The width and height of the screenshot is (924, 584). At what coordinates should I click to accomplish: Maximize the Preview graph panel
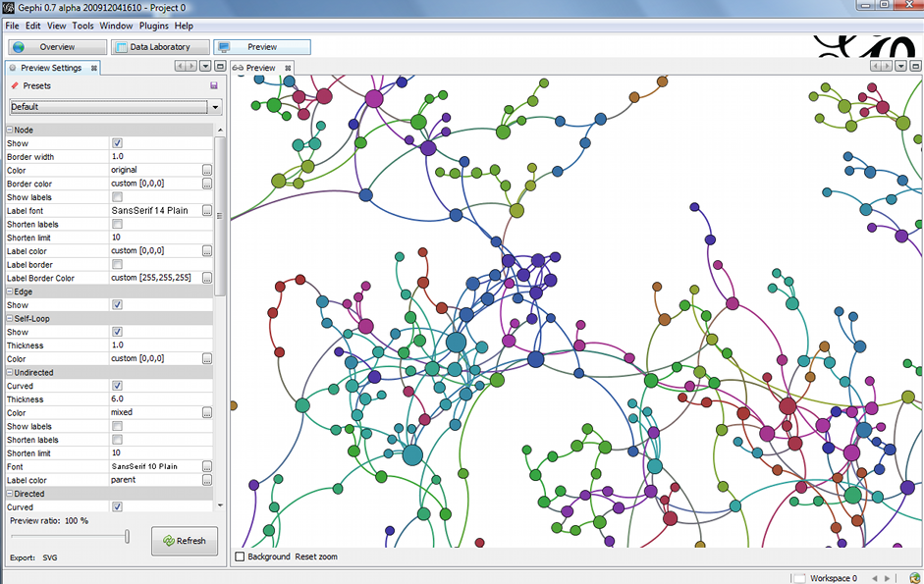915,67
